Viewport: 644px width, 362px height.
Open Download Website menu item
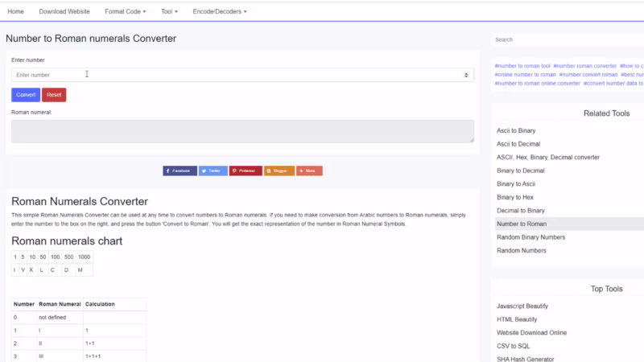64,12
